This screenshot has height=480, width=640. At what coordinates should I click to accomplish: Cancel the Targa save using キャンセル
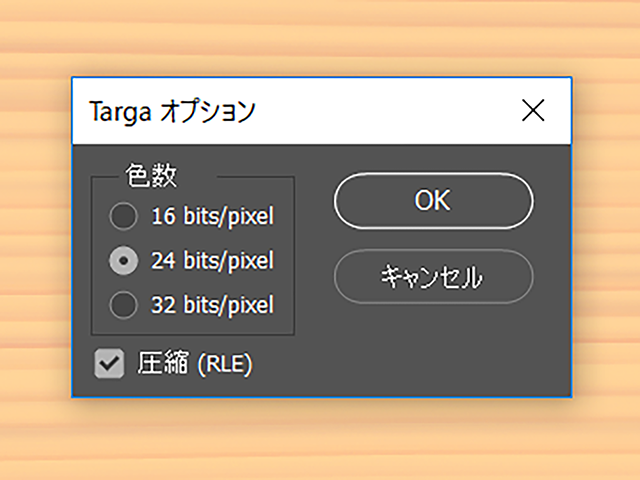[x=433, y=276]
